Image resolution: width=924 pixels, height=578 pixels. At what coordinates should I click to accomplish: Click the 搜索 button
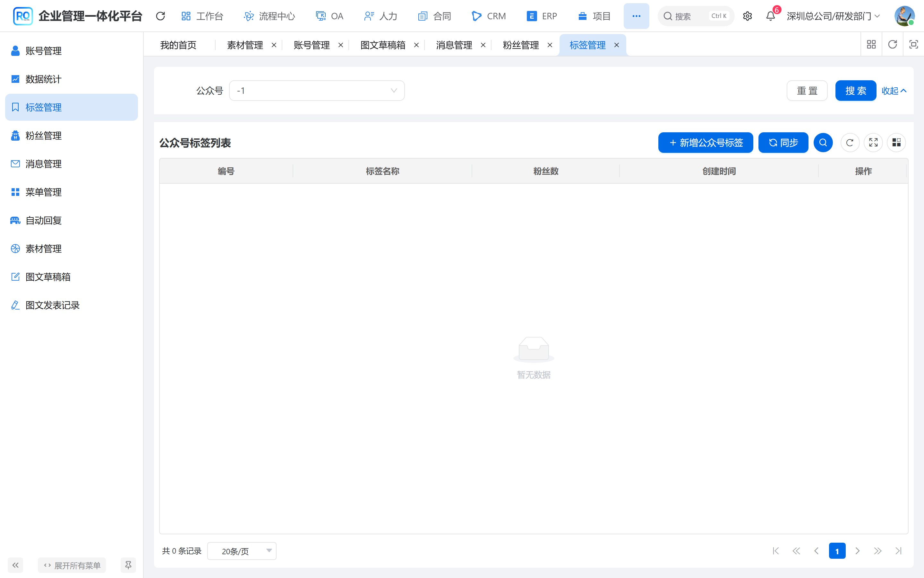pyautogui.click(x=855, y=91)
